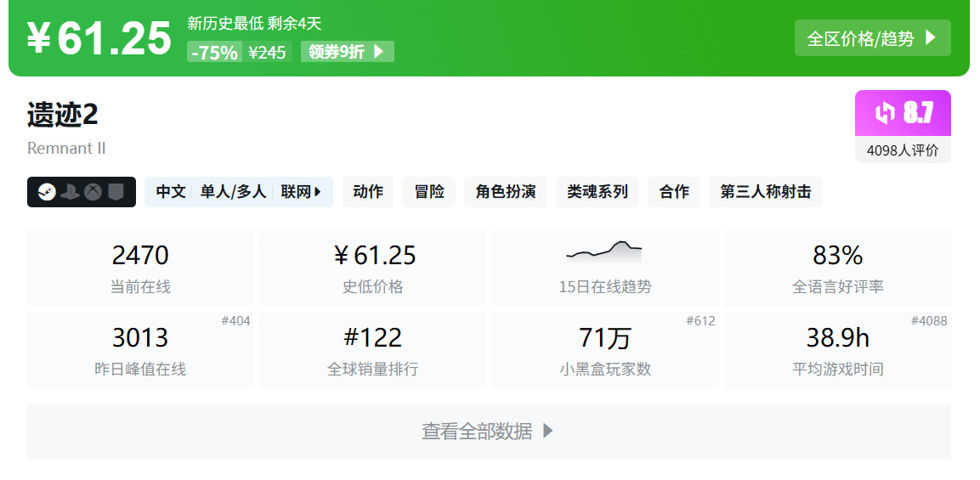Open the 4098人评价 reviews link

903,150
